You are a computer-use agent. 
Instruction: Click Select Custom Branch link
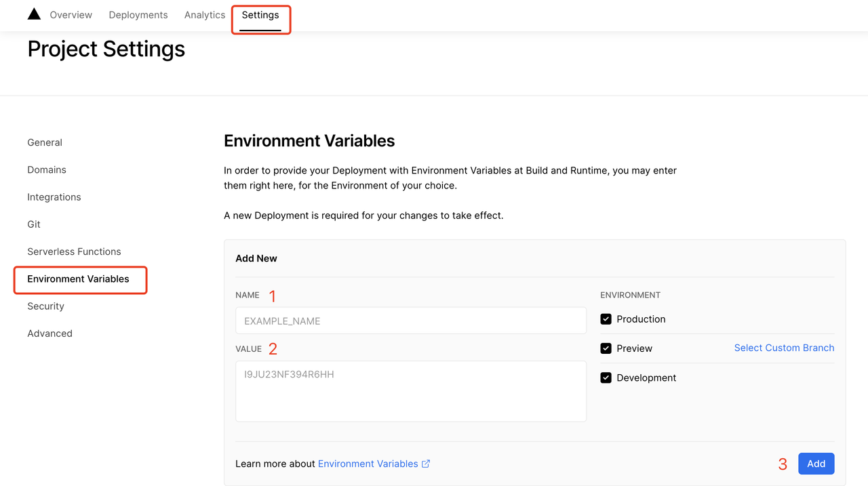[784, 348]
